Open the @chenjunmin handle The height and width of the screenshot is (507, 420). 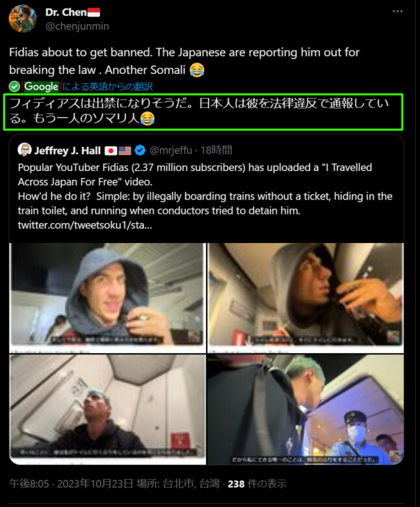pos(77,26)
